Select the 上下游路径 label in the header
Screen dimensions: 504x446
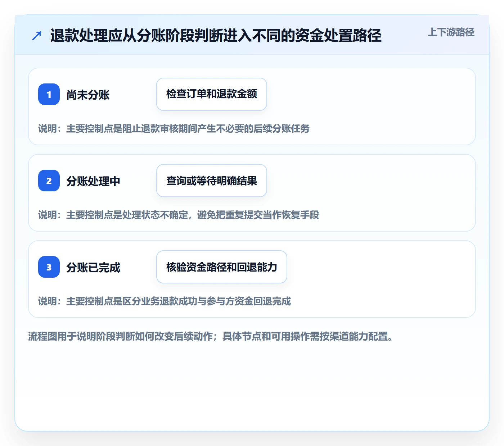pyautogui.click(x=451, y=32)
